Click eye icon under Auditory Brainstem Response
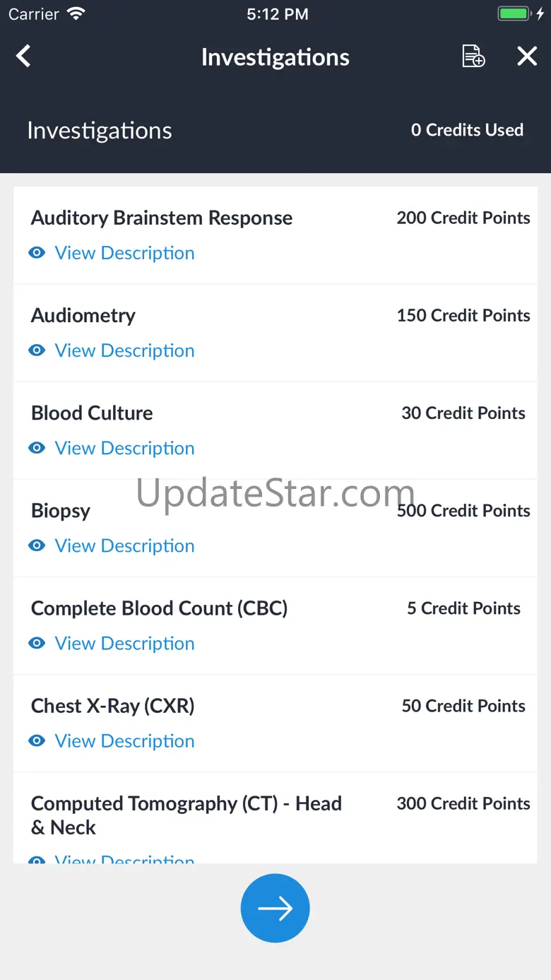Viewport: 551px width, 980px height. 37,253
